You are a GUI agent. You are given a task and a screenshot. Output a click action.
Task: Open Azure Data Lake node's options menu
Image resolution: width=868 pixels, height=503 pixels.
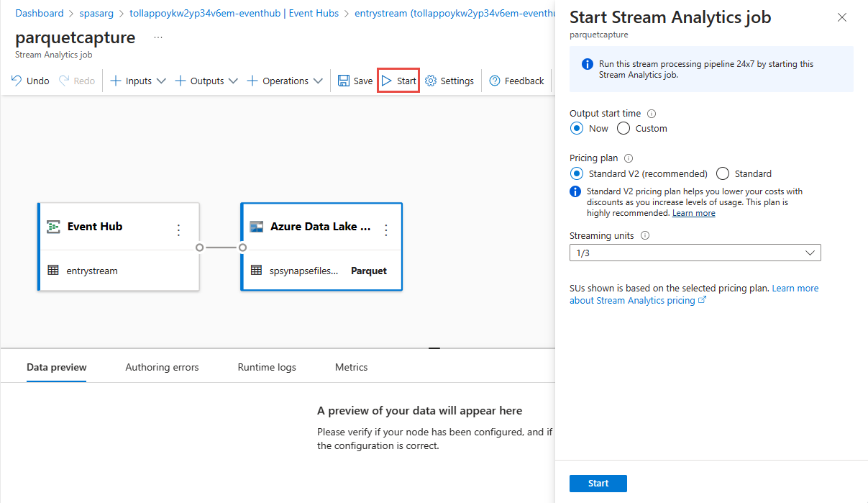(x=386, y=230)
